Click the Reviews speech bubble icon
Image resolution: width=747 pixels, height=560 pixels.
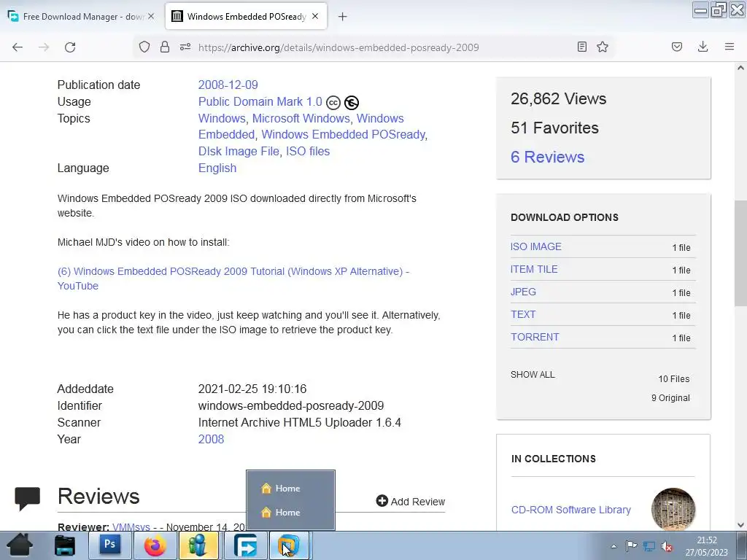pos(28,498)
